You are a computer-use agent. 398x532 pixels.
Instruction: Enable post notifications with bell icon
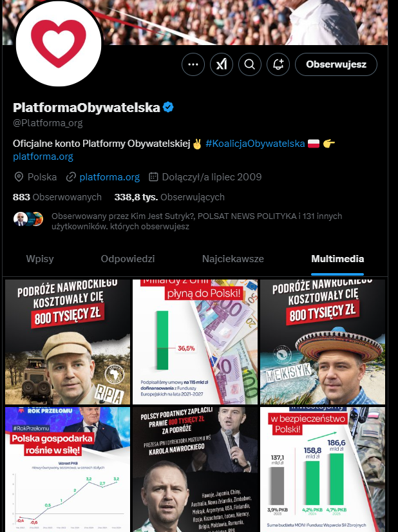278,64
